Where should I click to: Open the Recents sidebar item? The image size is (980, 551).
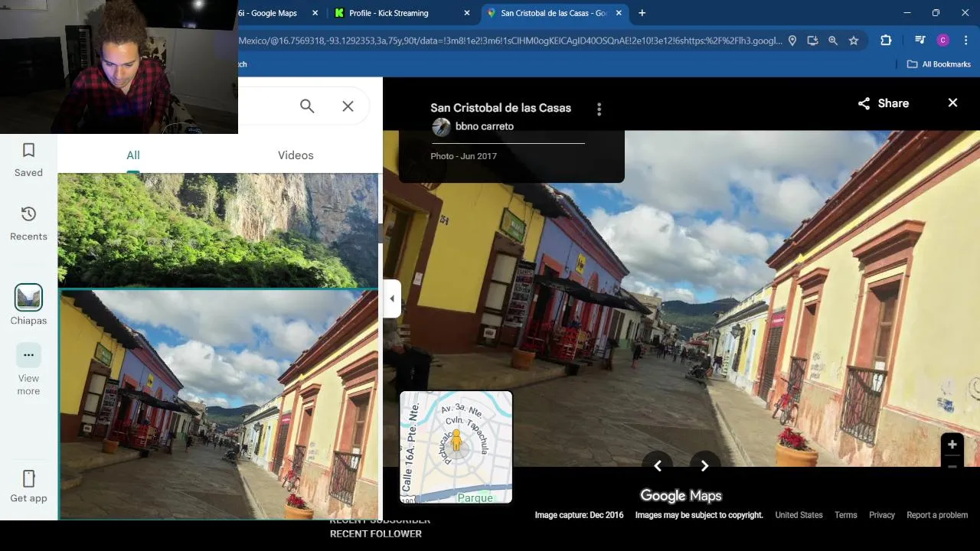28,223
